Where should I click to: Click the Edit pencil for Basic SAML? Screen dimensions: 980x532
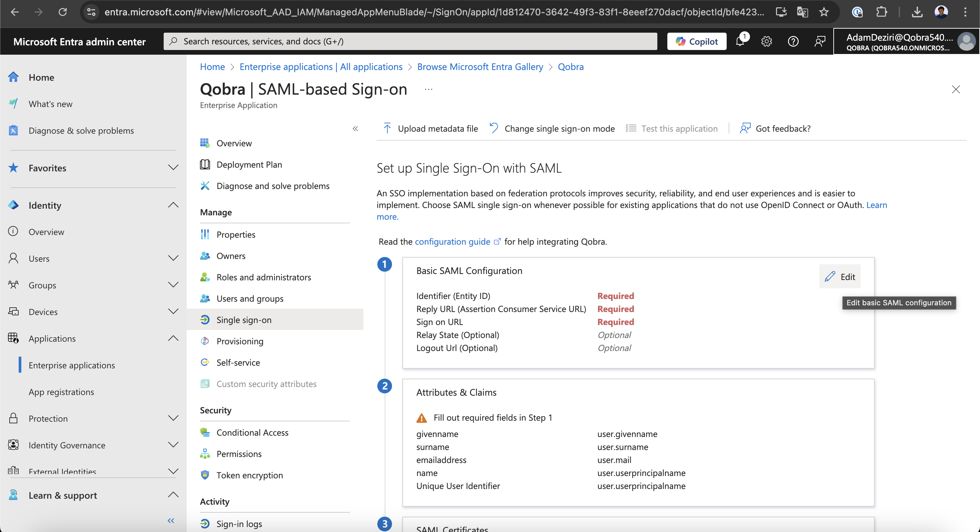[x=840, y=277]
